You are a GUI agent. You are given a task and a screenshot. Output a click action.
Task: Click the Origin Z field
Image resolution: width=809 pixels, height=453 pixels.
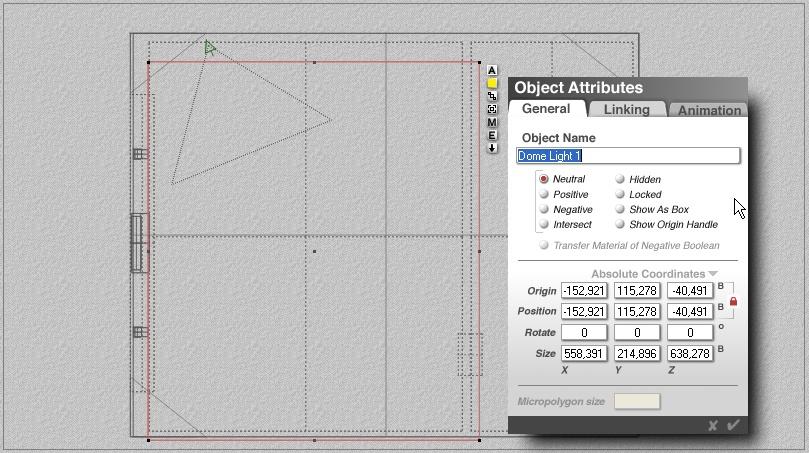click(x=690, y=290)
